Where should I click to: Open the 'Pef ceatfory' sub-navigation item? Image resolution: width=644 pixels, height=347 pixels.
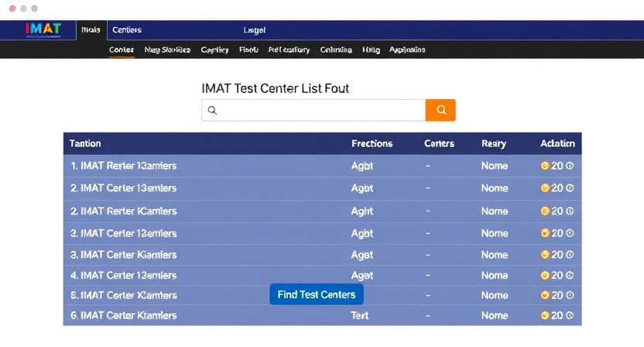(289, 50)
